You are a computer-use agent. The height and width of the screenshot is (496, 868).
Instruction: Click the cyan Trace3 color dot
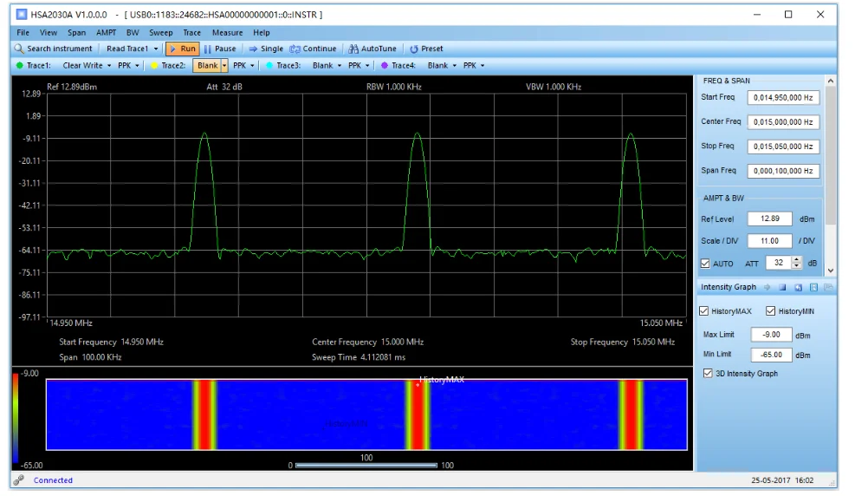(269, 65)
